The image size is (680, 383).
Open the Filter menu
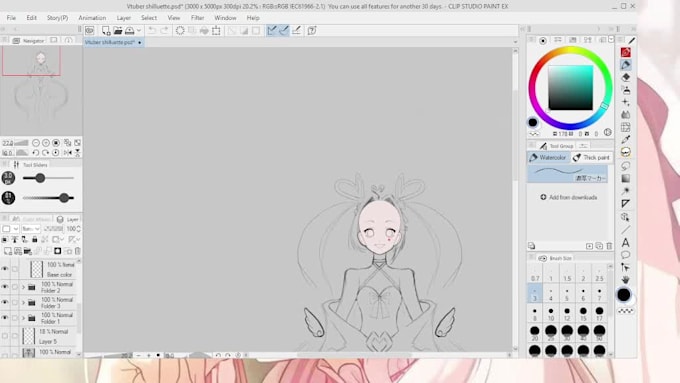(197, 18)
